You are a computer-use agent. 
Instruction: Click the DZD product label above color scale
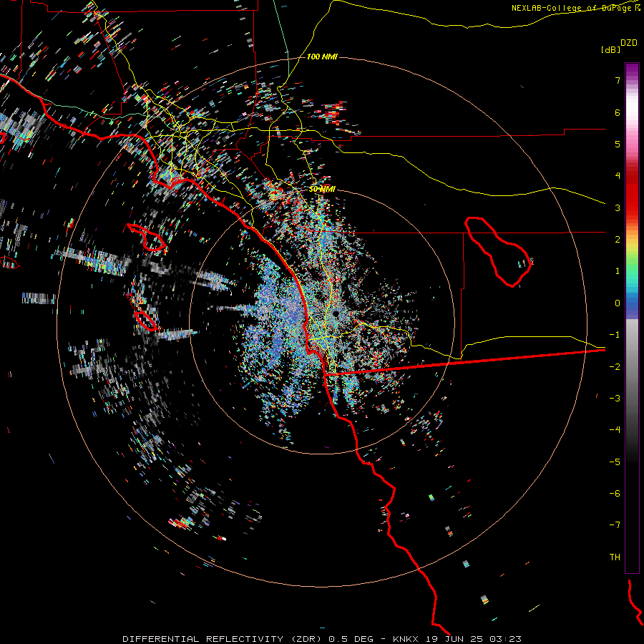pos(629,43)
